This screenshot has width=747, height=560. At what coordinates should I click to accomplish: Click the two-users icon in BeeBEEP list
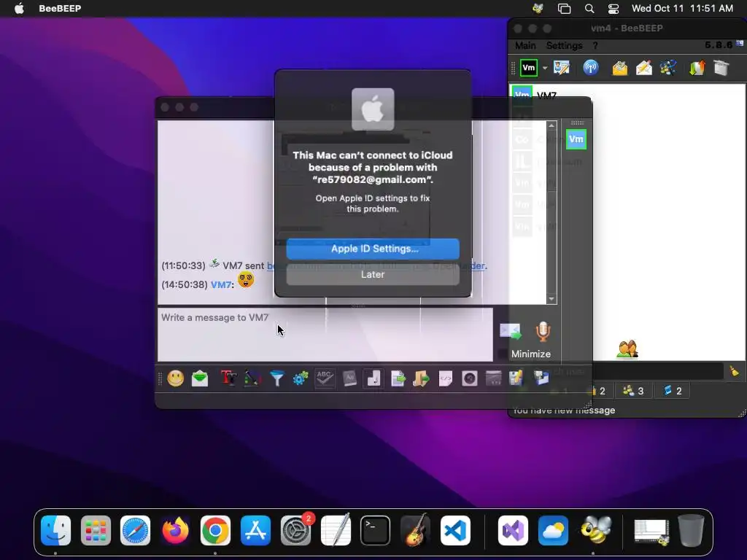(x=627, y=349)
